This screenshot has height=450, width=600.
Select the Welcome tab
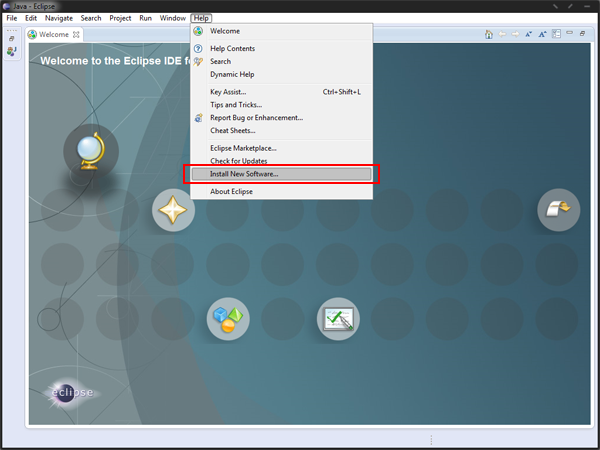pyautogui.click(x=54, y=34)
